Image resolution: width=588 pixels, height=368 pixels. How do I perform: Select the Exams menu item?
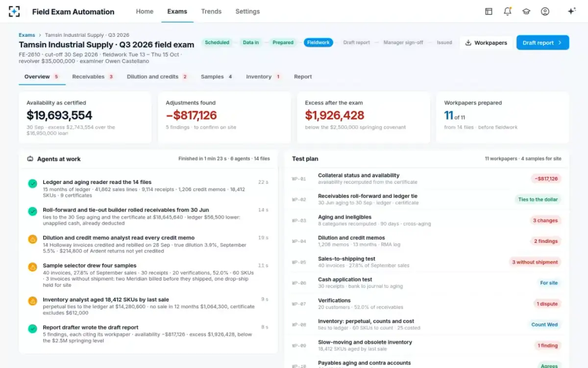click(177, 11)
